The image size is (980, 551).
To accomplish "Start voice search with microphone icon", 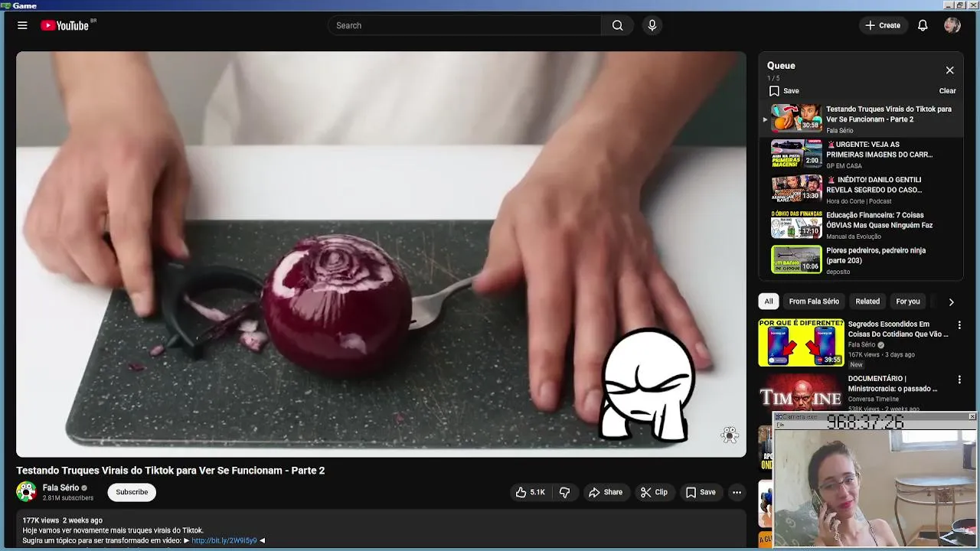I will (x=652, y=25).
